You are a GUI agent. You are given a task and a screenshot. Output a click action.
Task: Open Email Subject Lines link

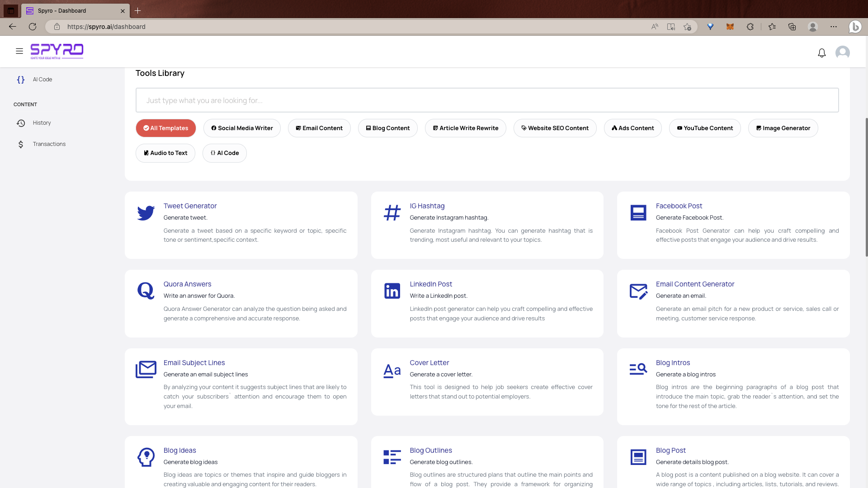click(194, 363)
